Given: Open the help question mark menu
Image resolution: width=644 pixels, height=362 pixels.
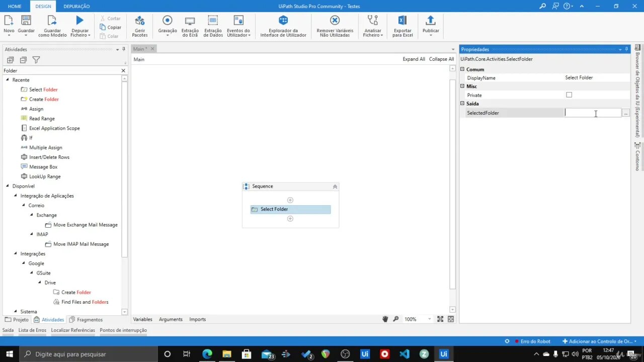Looking at the screenshot, I should point(569,6).
